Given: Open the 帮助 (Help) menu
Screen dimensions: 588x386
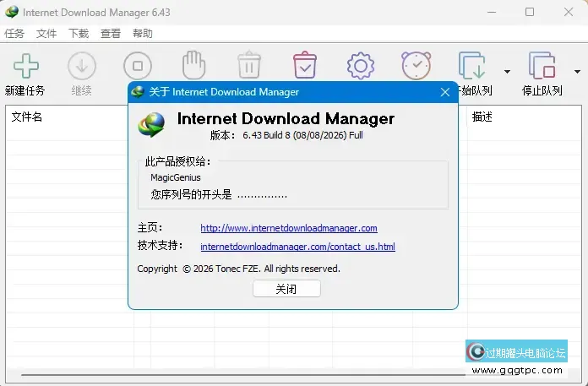Looking at the screenshot, I should pos(143,34).
